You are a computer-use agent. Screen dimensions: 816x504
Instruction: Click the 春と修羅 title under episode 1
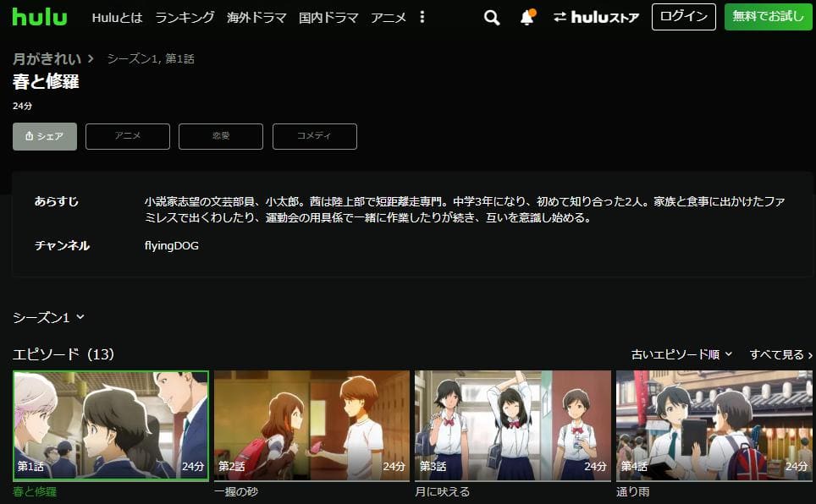click(35, 491)
